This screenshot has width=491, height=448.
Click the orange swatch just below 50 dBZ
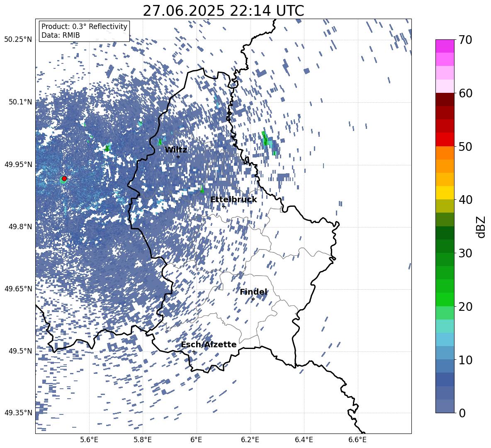point(445,153)
